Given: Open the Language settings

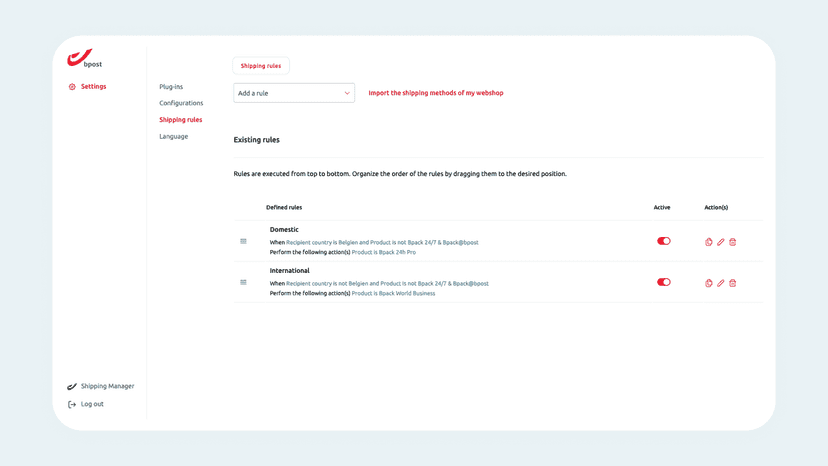Looking at the screenshot, I should (174, 136).
